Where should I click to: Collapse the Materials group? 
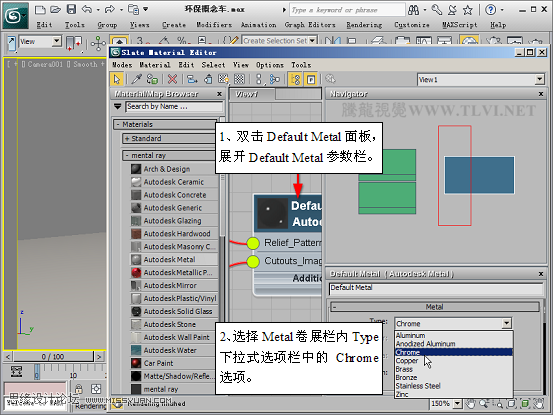(x=118, y=124)
